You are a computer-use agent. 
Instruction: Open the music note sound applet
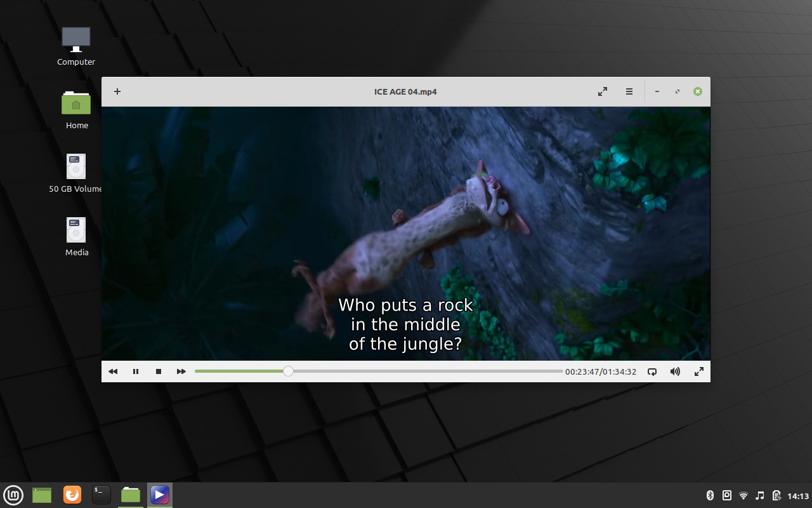point(760,495)
